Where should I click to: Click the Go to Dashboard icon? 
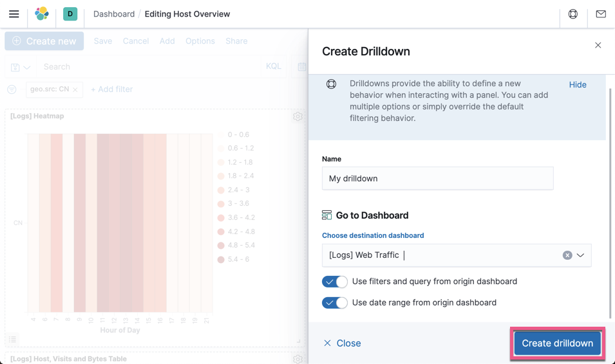tap(326, 215)
